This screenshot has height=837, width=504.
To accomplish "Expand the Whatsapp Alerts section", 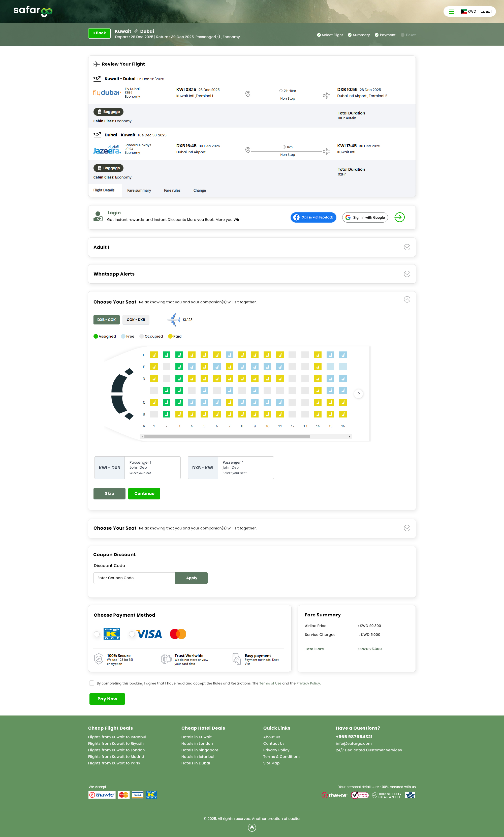I will pyautogui.click(x=407, y=274).
